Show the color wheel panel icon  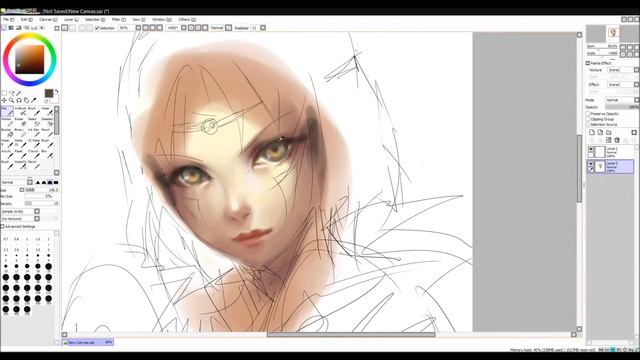(4, 28)
